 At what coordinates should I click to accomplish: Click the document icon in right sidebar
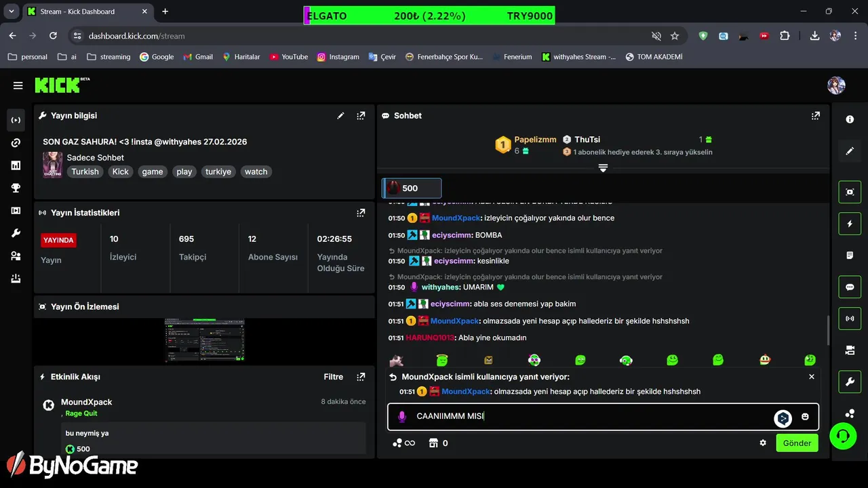tap(850, 256)
